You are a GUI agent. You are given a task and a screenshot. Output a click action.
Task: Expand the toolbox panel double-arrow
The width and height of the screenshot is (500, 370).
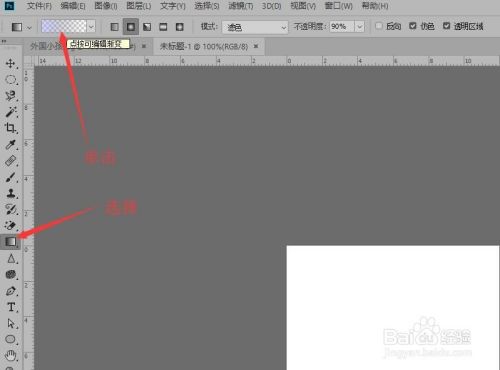coord(4,41)
